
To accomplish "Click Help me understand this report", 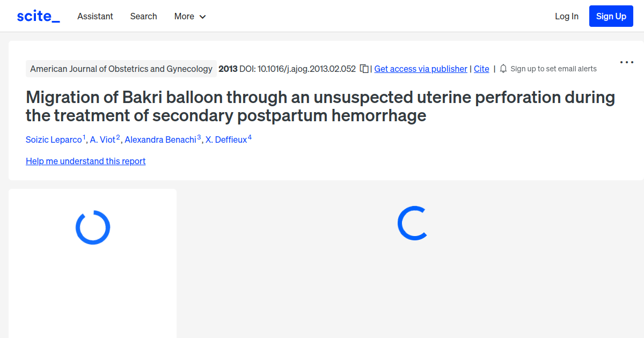I will tap(85, 161).
